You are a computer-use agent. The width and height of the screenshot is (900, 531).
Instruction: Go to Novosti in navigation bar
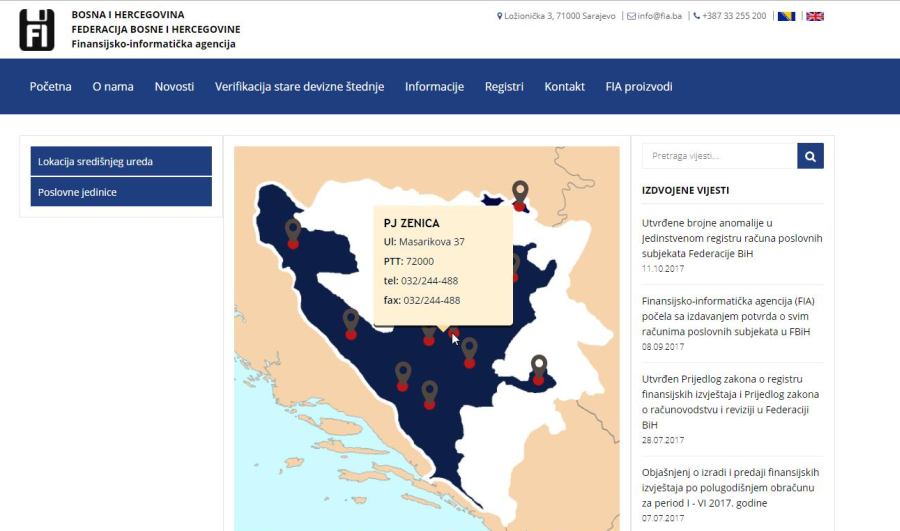coord(174,87)
